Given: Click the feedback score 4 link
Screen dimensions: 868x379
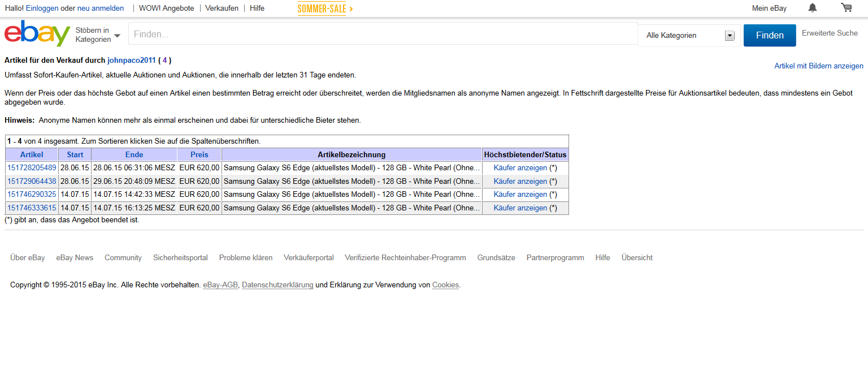Looking at the screenshot, I should point(165,61).
